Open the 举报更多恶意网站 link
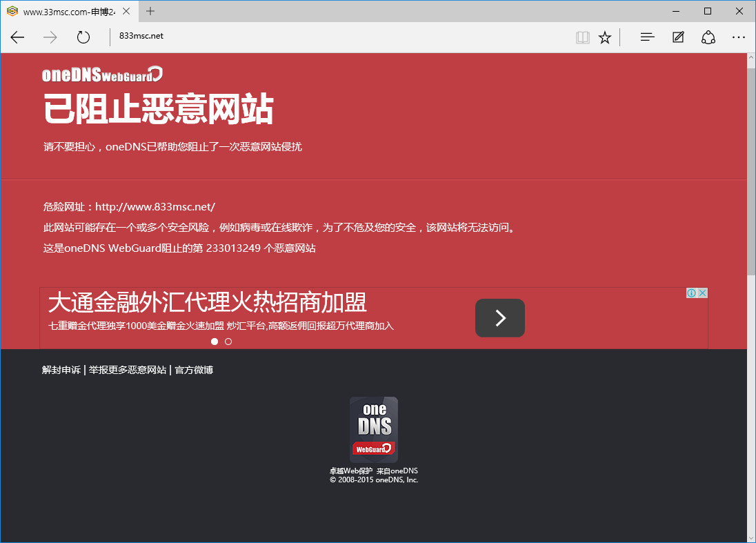This screenshot has width=756, height=543. (x=128, y=370)
